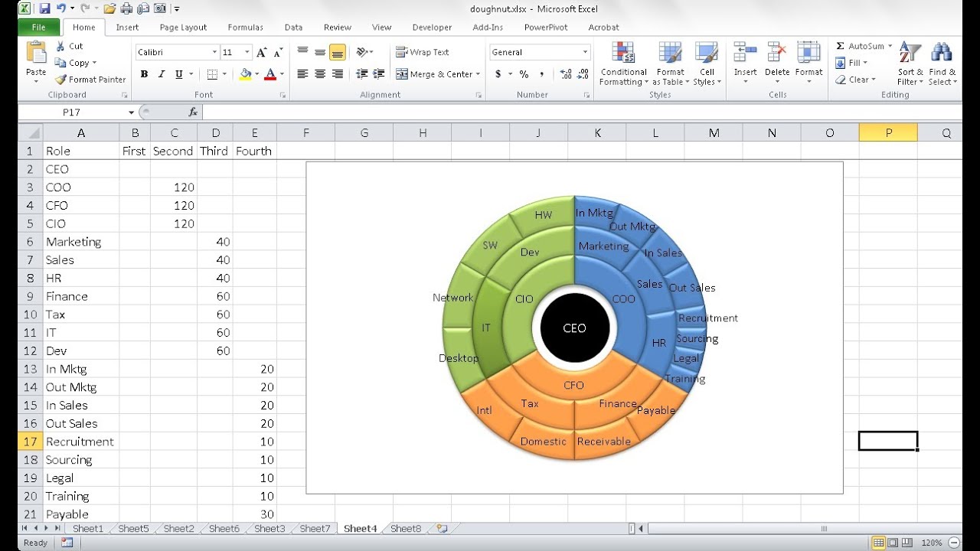Open the Conditional Formatting menu
The image size is (980, 551).
(x=623, y=64)
